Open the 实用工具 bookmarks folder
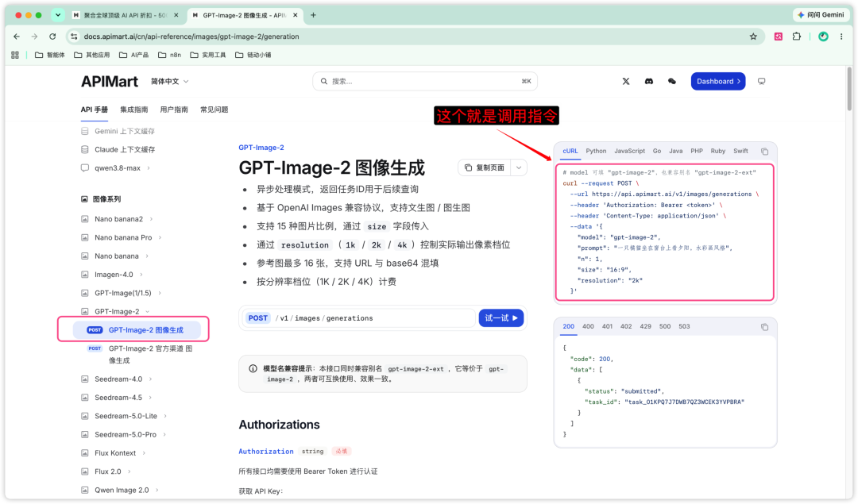The width and height of the screenshot is (858, 504). (x=208, y=56)
